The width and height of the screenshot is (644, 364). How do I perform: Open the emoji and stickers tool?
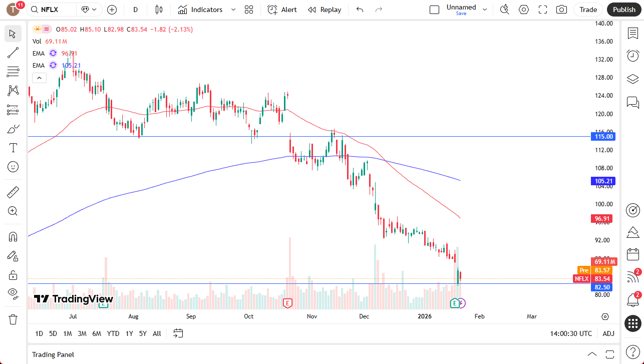13,167
